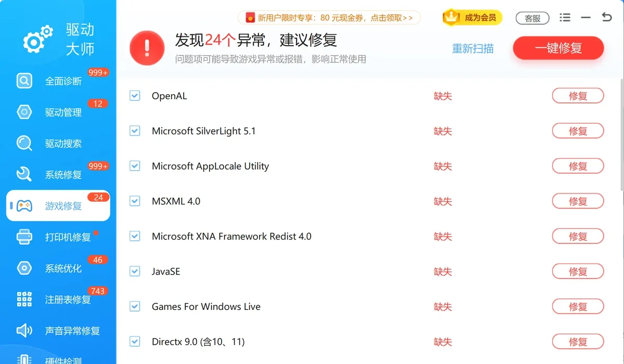Switch to 驱动管理 in the sidebar
This screenshot has height=364, width=624.
click(58, 112)
